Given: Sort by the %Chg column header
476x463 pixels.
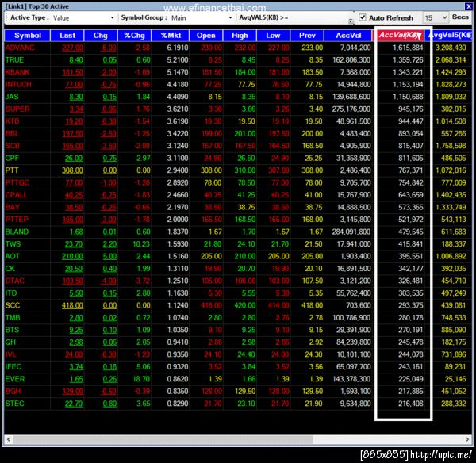Looking at the screenshot, I should [134, 36].
